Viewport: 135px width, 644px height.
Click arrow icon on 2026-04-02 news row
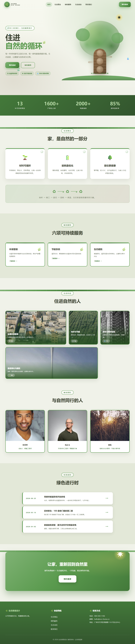(107, 526)
